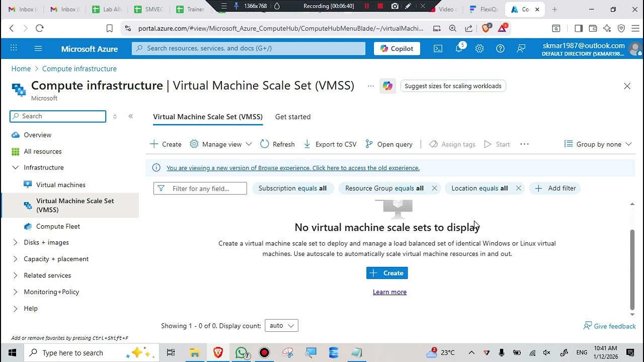
Task: Open the Azure portal hamburger menu
Action: [38, 48]
